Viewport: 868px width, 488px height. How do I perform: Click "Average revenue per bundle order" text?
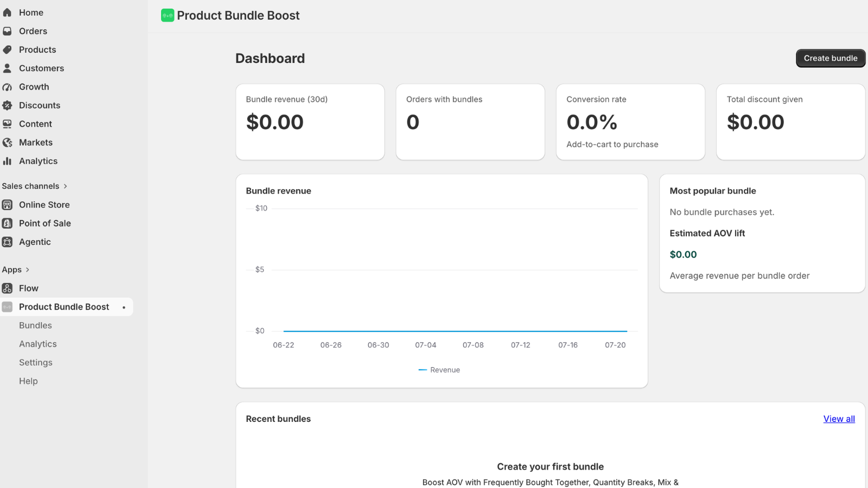739,275
